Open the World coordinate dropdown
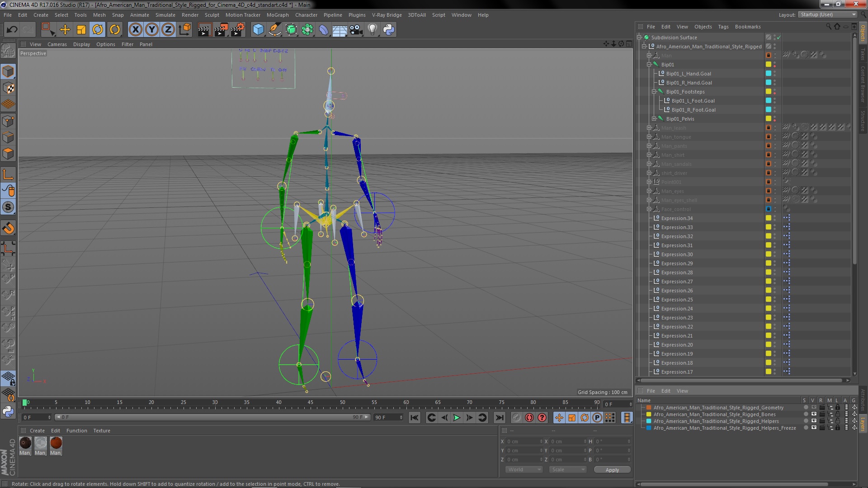The image size is (868, 488). 524,470
